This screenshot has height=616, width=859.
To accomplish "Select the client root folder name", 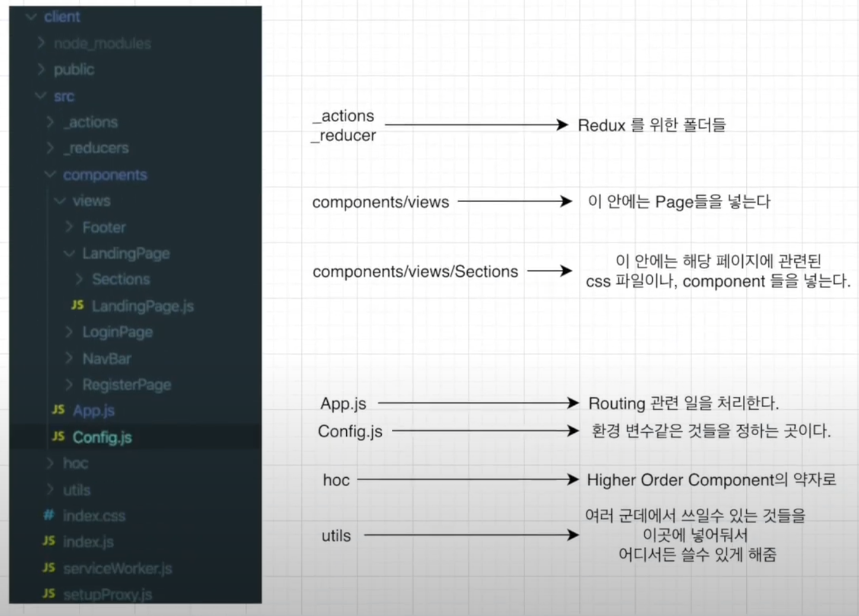I will 62,17.
